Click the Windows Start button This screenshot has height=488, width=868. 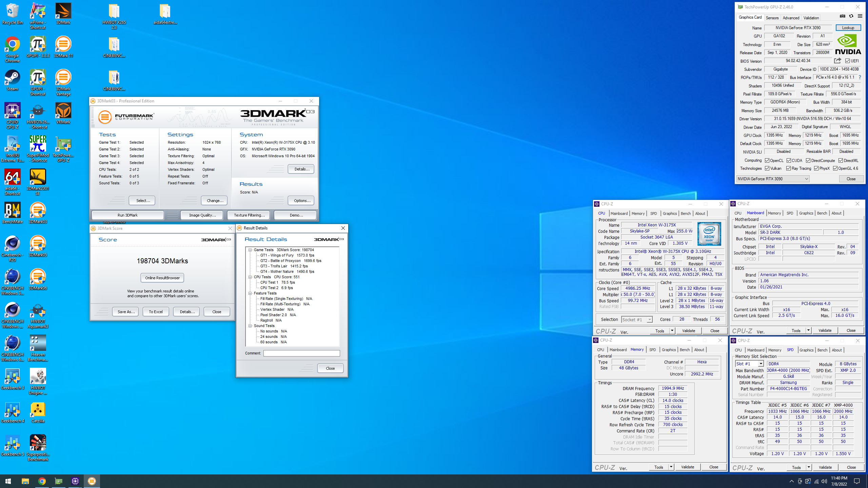point(8,481)
